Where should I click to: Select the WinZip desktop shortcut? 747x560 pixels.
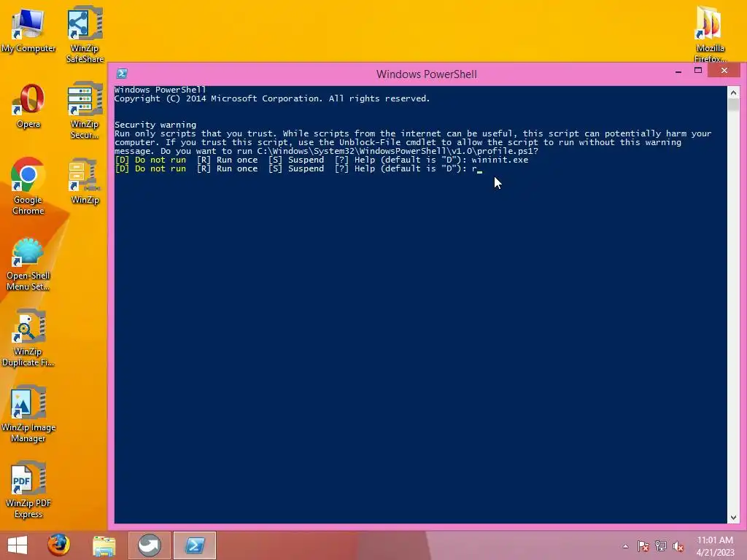pyautogui.click(x=85, y=182)
